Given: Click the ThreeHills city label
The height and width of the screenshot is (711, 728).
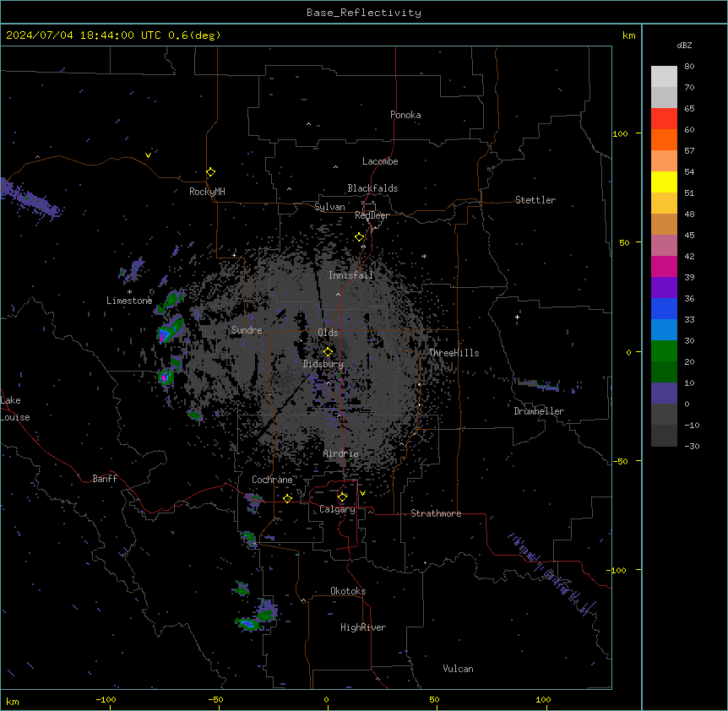Looking at the screenshot, I should point(454,353).
